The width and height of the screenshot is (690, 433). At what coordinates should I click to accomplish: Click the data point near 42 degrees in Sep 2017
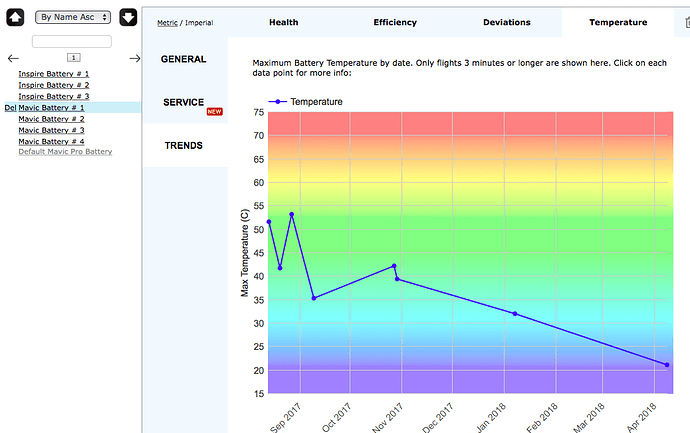coord(280,268)
